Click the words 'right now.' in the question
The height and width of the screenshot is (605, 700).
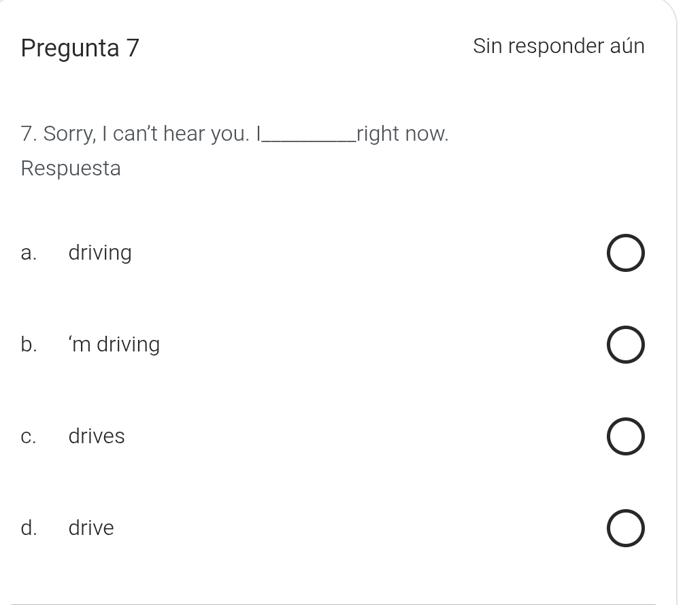[x=403, y=133]
